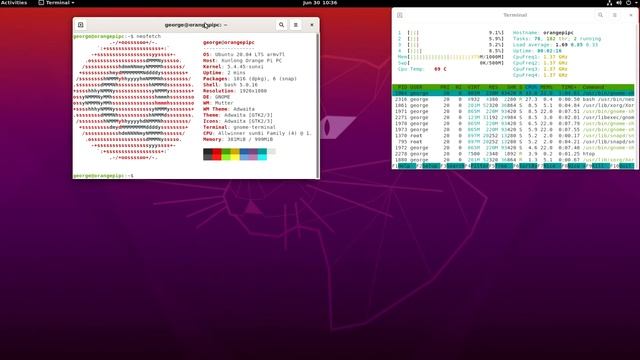Screen dimensions: 640x360
Task: Click the red swatch in neofetch color palette
Action: coord(217,154)
